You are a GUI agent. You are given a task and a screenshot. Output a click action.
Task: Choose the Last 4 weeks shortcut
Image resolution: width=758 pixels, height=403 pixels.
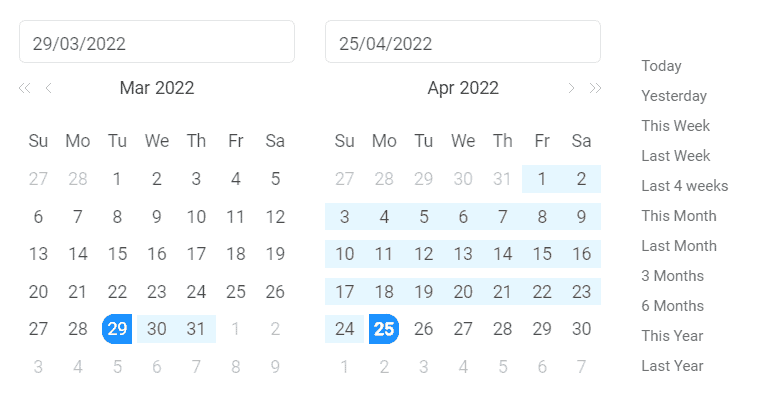(x=685, y=186)
